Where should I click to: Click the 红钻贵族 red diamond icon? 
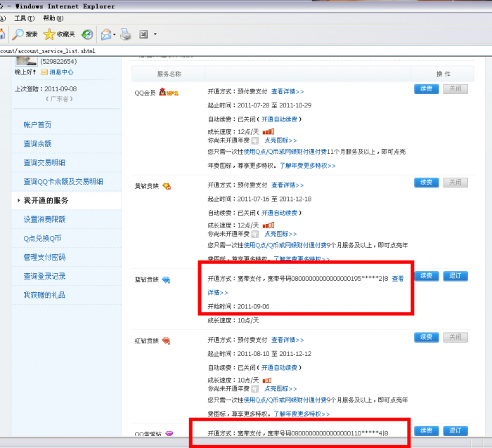coord(166,341)
